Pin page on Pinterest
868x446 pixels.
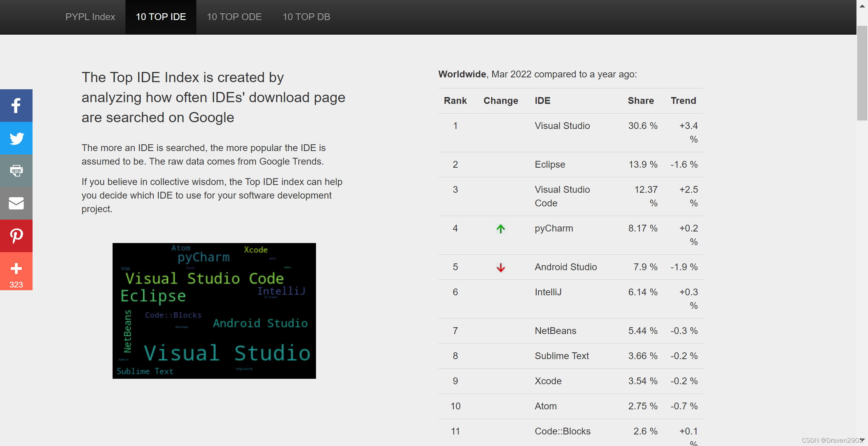click(16, 236)
